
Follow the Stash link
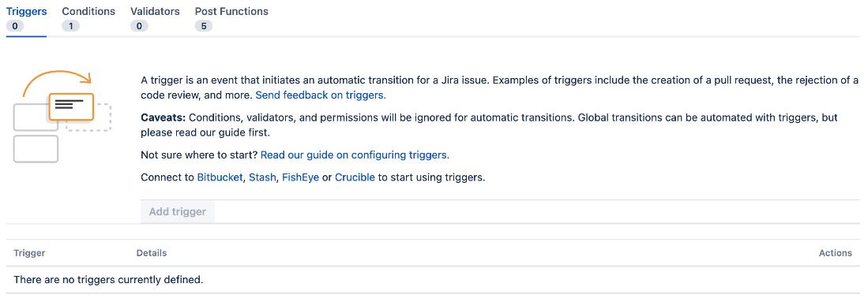pos(262,178)
